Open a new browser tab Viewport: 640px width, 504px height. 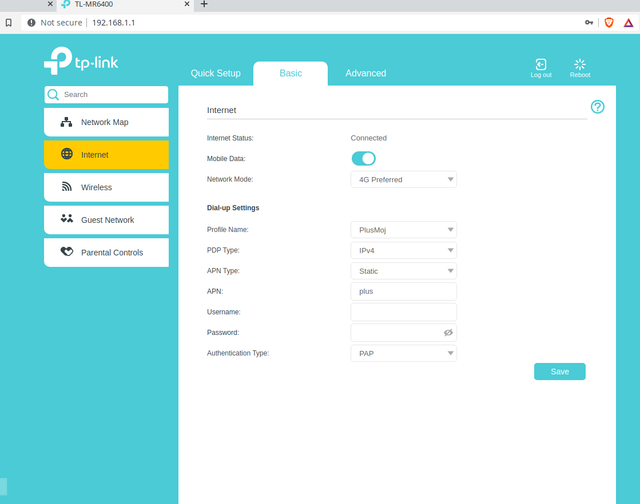204,4
